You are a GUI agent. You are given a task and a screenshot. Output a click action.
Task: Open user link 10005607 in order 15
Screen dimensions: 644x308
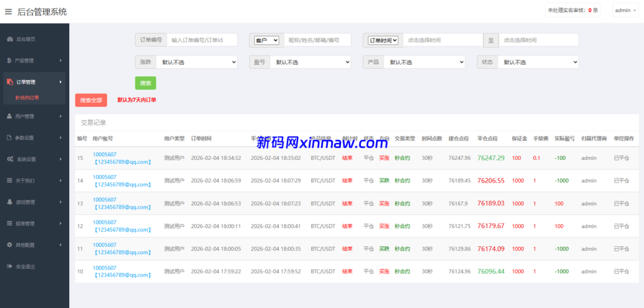105,154
